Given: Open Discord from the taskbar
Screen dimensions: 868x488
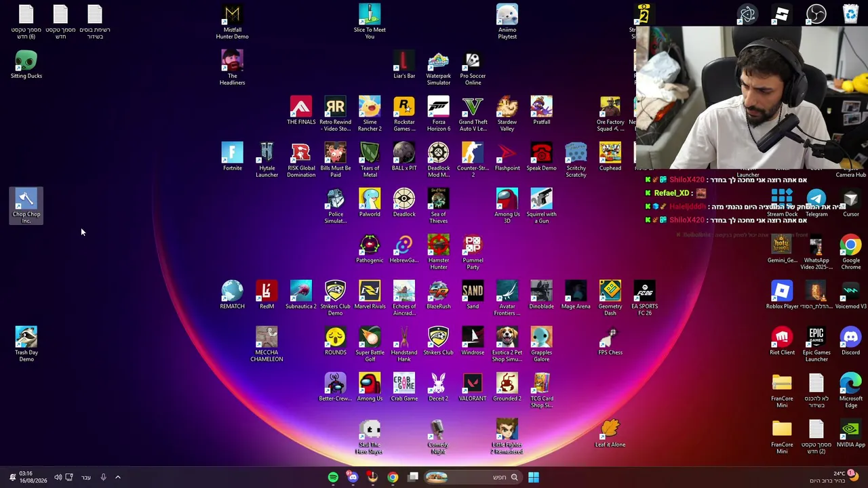Looking at the screenshot, I should point(353,477).
